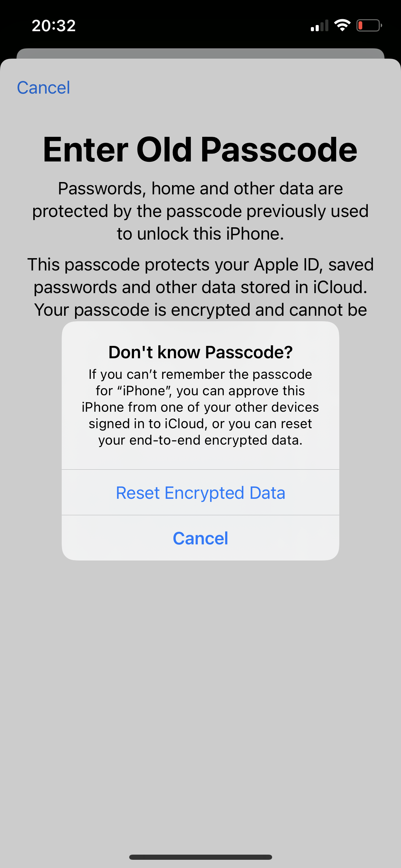401x868 pixels.
Task: Tap line "Your passcode is encrypted and cannot be"
Action: [200, 310]
